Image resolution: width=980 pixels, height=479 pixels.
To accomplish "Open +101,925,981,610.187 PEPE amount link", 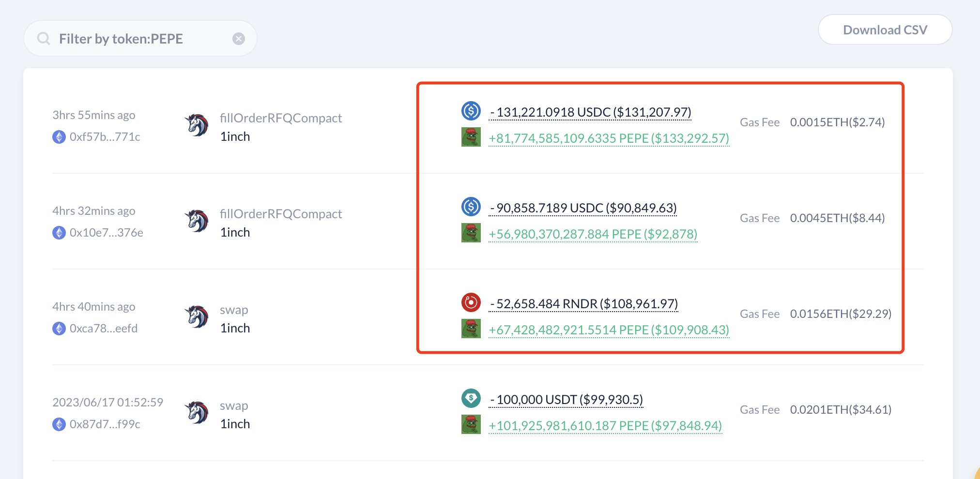I will (x=605, y=426).
